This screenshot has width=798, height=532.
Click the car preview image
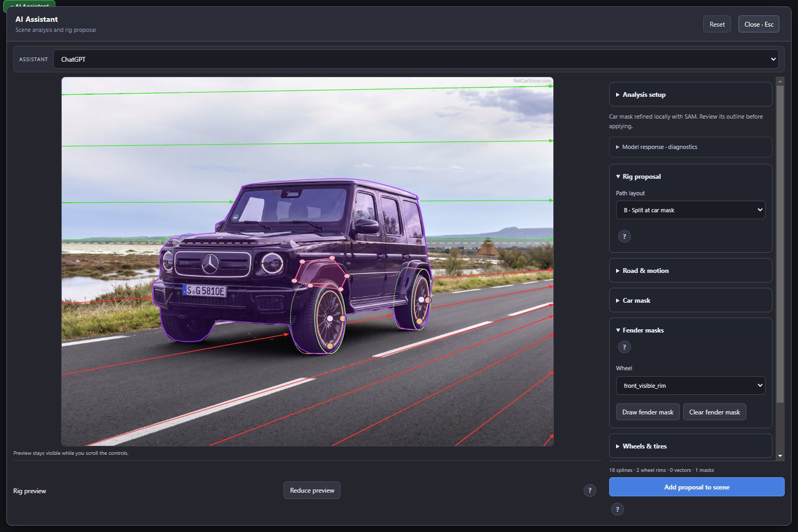coord(307,261)
